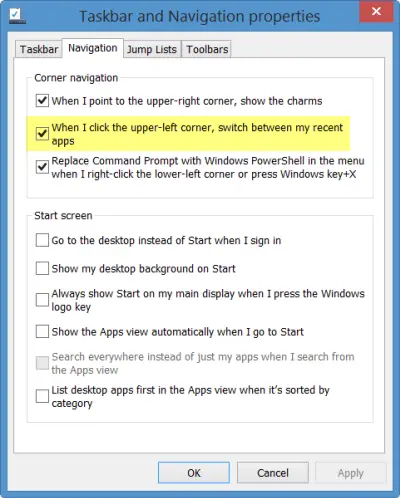Open the Toolbars tab
The width and height of the screenshot is (400, 498).
point(207,49)
